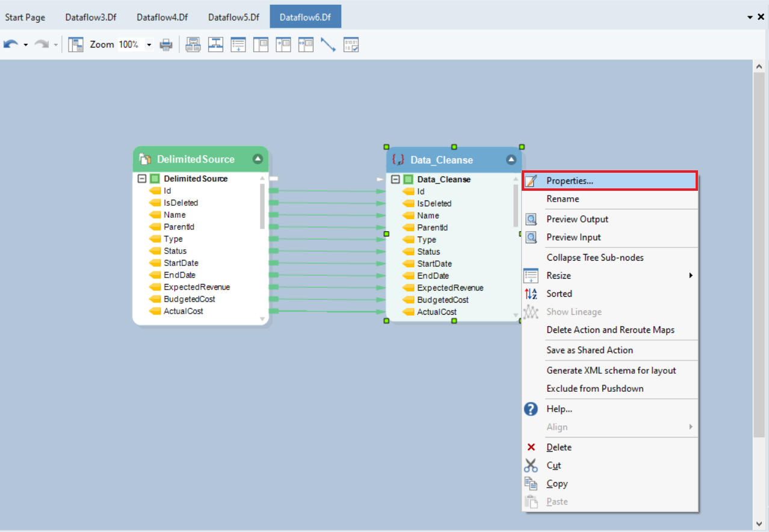This screenshot has width=769, height=532.
Task: Collapse the Data_Cleanse object header arrow
Action: click(x=511, y=160)
